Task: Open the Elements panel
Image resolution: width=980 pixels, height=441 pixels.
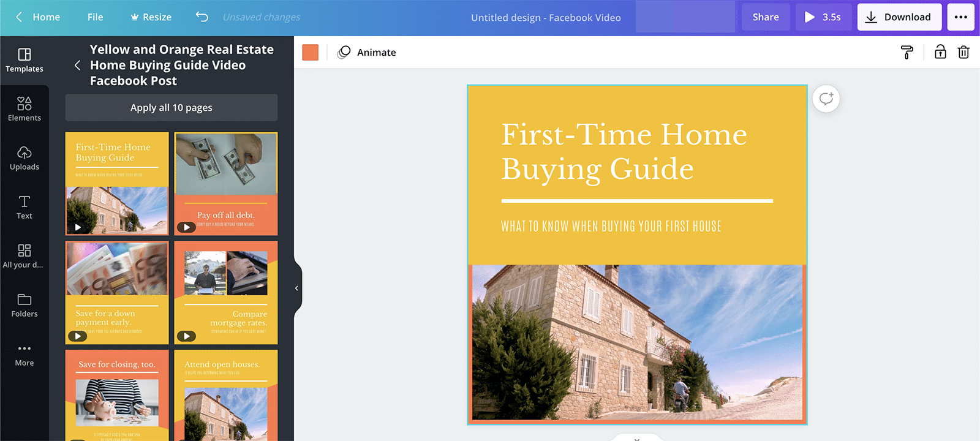Action: [24, 109]
